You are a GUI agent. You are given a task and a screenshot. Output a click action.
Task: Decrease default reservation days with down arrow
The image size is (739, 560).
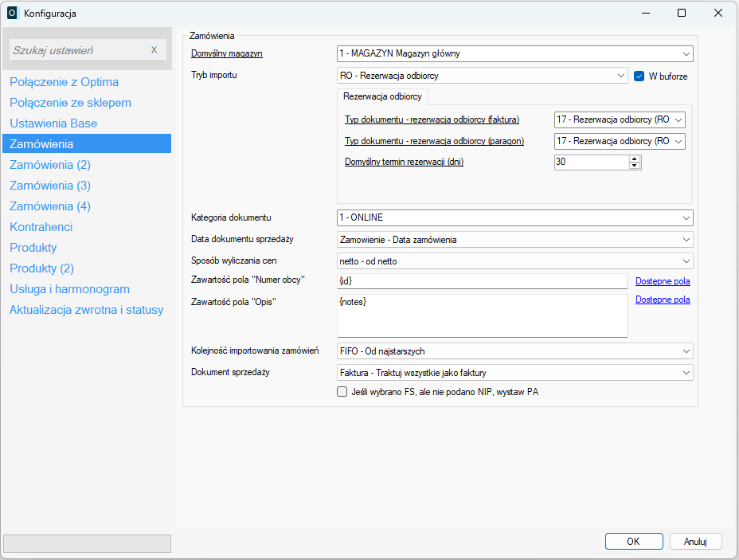click(635, 166)
